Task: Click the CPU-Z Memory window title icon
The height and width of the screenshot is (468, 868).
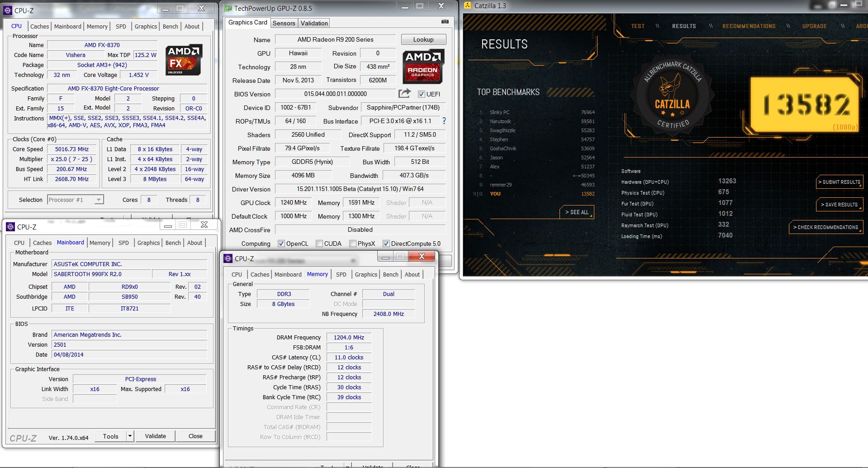Action: point(228,258)
